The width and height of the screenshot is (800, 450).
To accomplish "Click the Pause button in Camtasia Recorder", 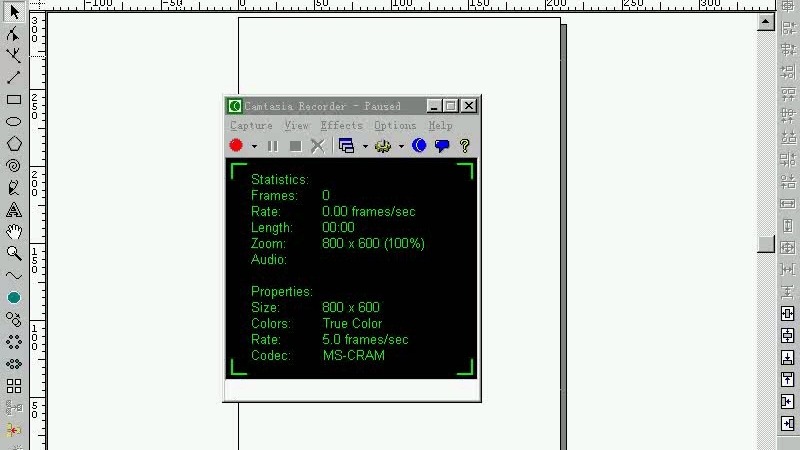I will pyautogui.click(x=273, y=146).
